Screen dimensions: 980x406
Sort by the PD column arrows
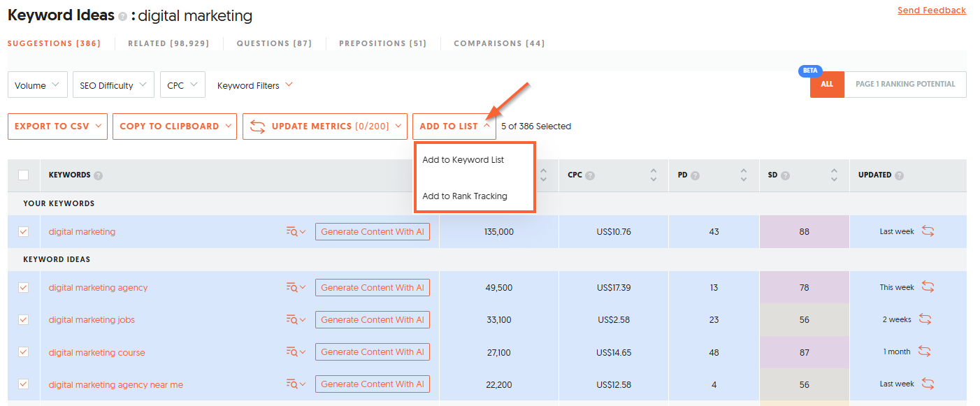pos(743,175)
